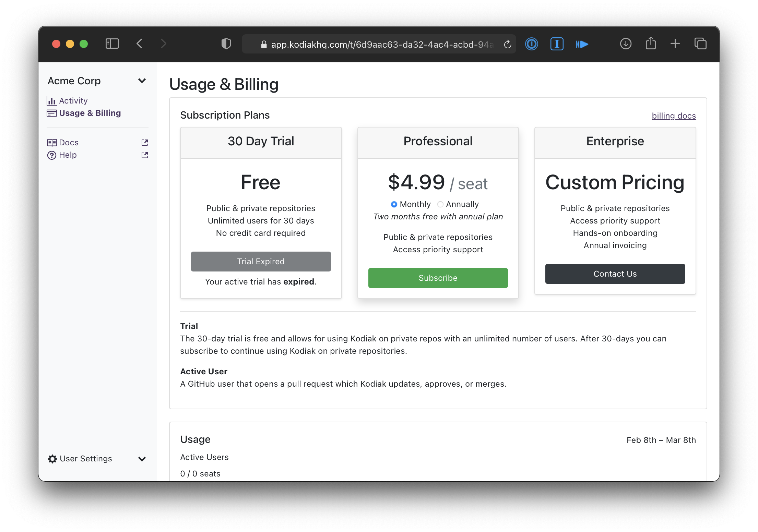Open Activity in the sidebar
Image resolution: width=758 pixels, height=532 pixels.
click(x=73, y=101)
